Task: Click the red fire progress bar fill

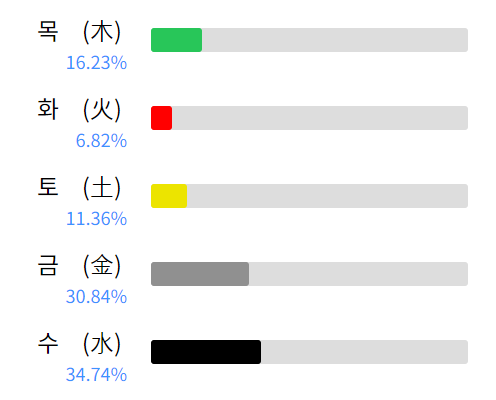Action: (162, 118)
